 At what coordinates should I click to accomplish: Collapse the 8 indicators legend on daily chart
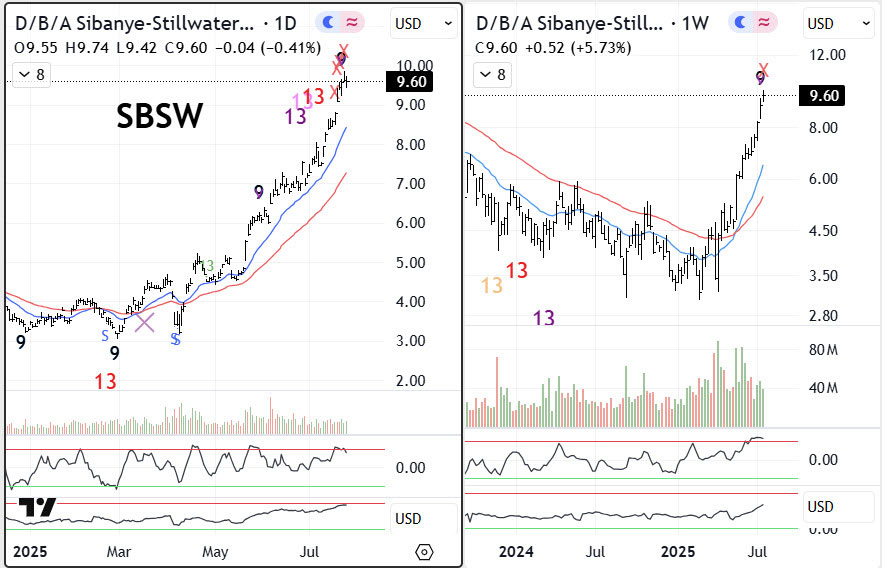[33, 74]
